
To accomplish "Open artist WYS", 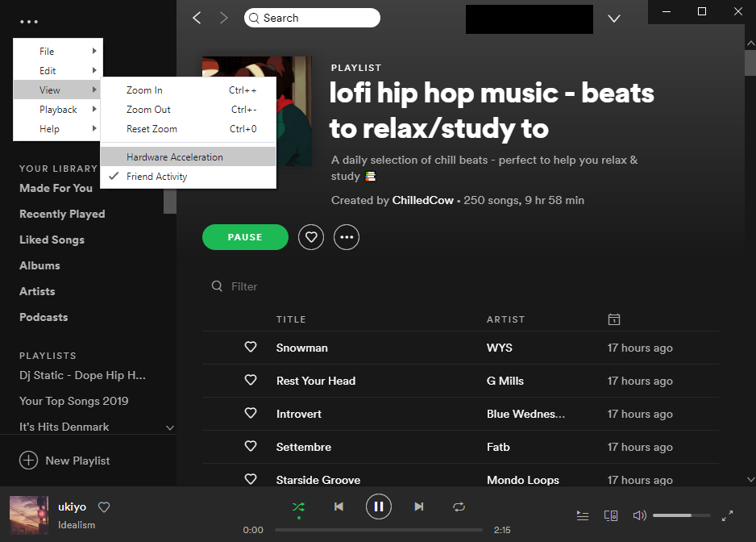I will pyautogui.click(x=500, y=348).
